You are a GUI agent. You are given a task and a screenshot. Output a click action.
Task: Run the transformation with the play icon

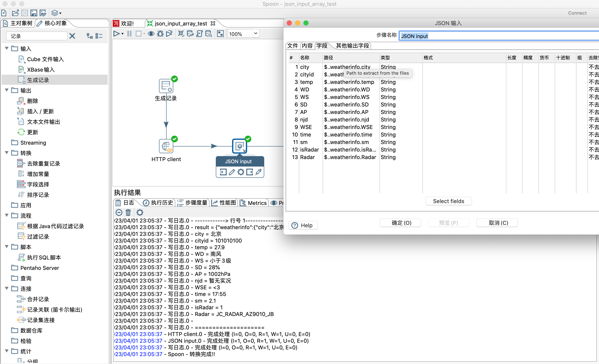pos(116,34)
